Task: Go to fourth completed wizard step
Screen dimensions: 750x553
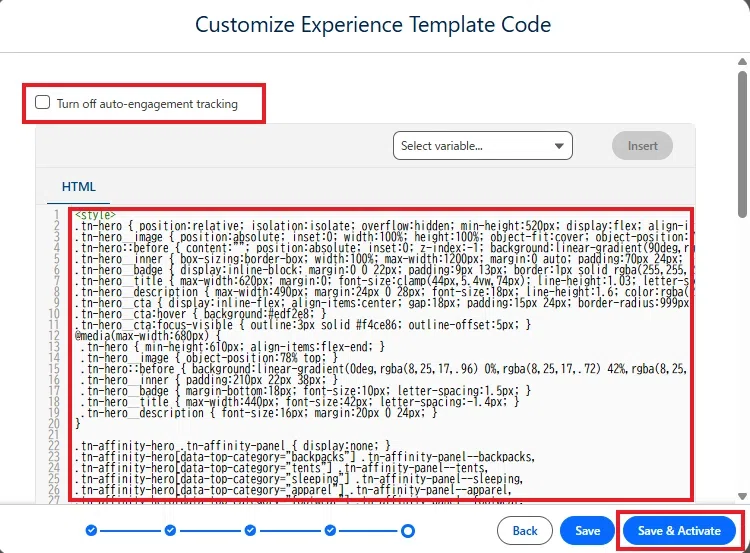Action: click(330, 531)
